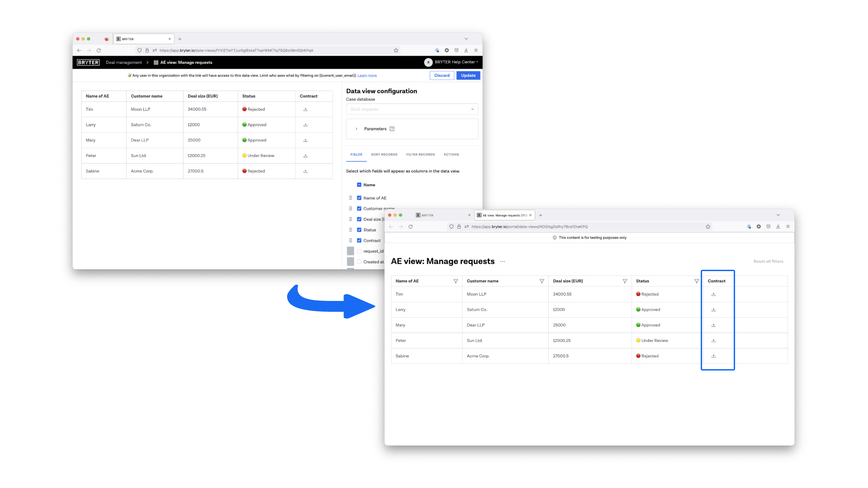The image size is (868, 488).
Task: Click the download icon for Larry's contract
Action: [714, 309]
